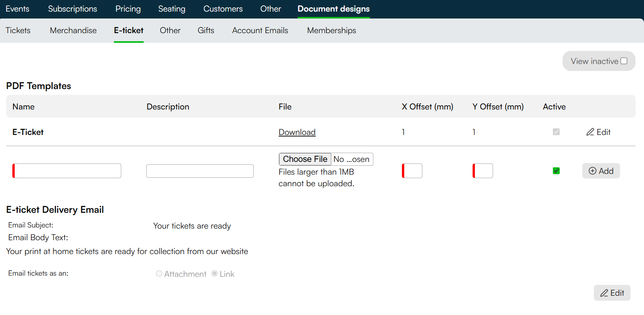Click the Add template button
The image size is (644, 315).
[601, 171]
